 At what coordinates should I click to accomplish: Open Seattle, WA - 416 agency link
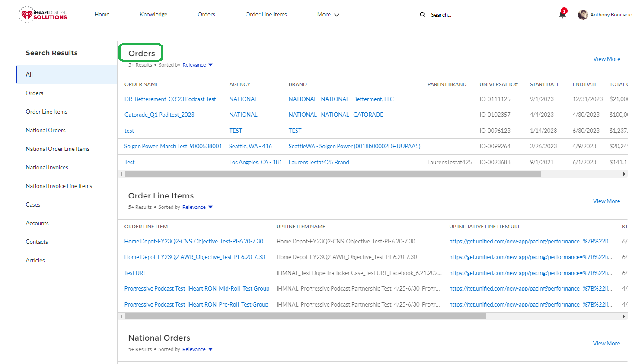[x=250, y=146]
